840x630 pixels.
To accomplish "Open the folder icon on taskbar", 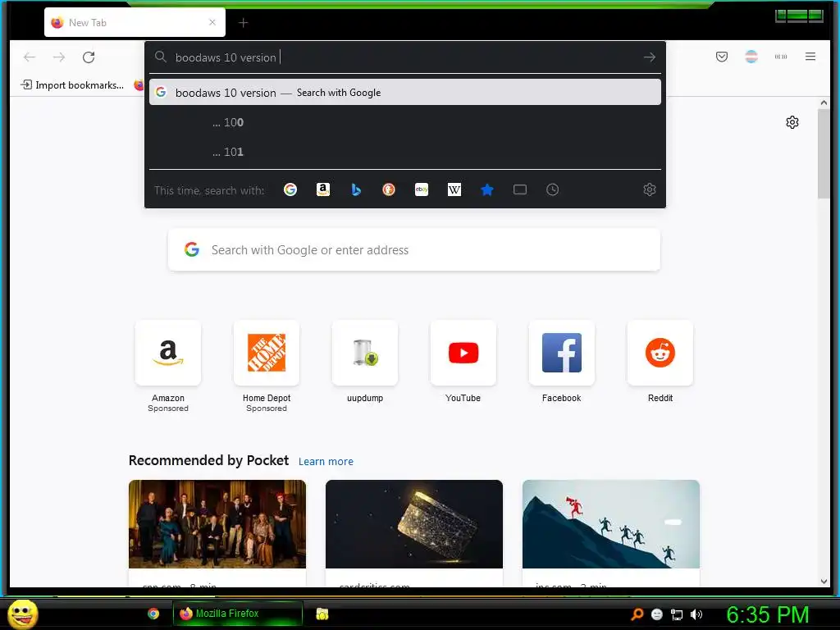I will click(322, 614).
